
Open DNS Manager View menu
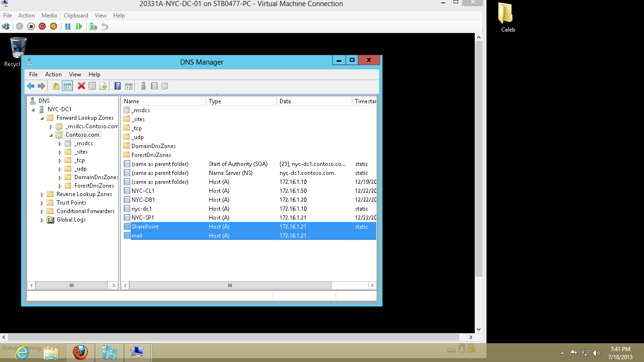tap(75, 74)
